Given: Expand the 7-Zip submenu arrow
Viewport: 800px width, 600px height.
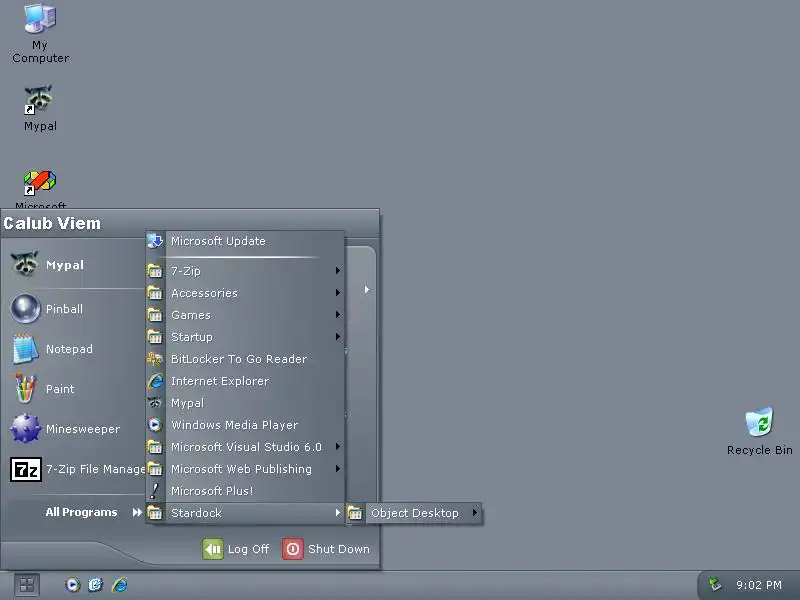Looking at the screenshot, I should 337,270.
